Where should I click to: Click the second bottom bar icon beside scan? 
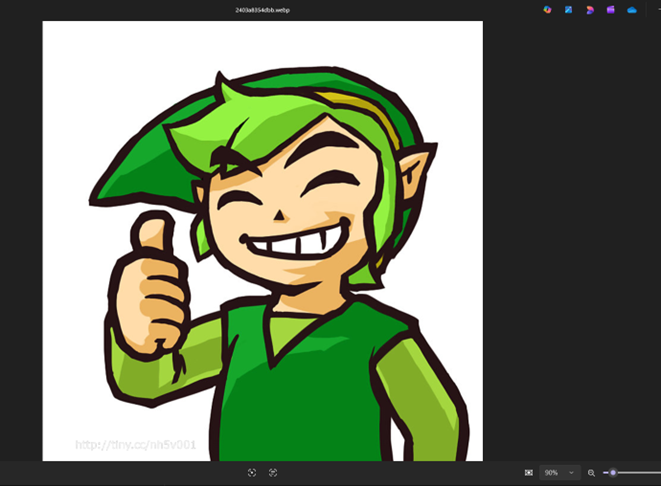tap(273, 472)
